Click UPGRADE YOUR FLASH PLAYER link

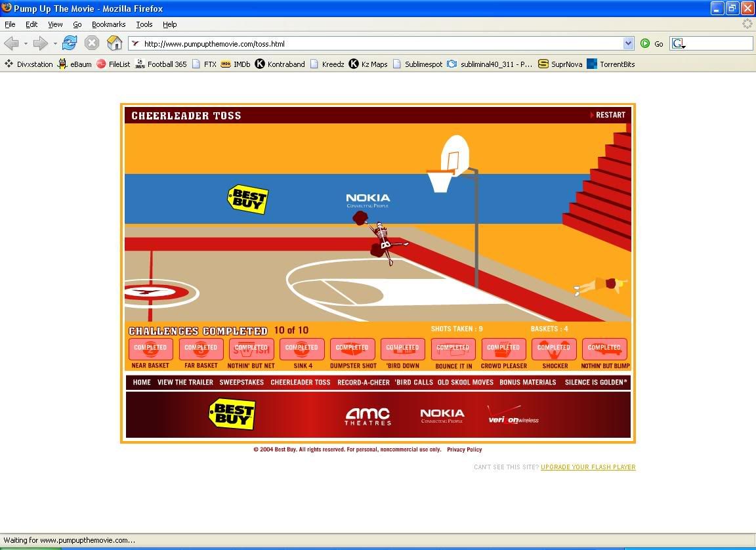[588, 467]
